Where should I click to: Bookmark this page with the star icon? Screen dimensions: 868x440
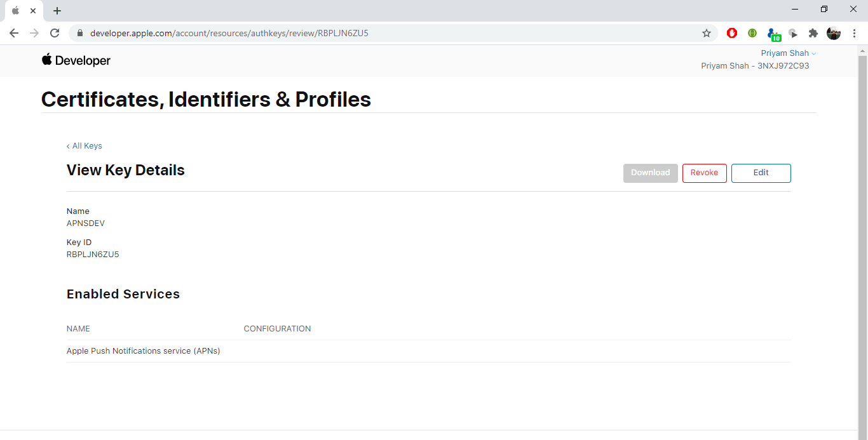point(706,33)
